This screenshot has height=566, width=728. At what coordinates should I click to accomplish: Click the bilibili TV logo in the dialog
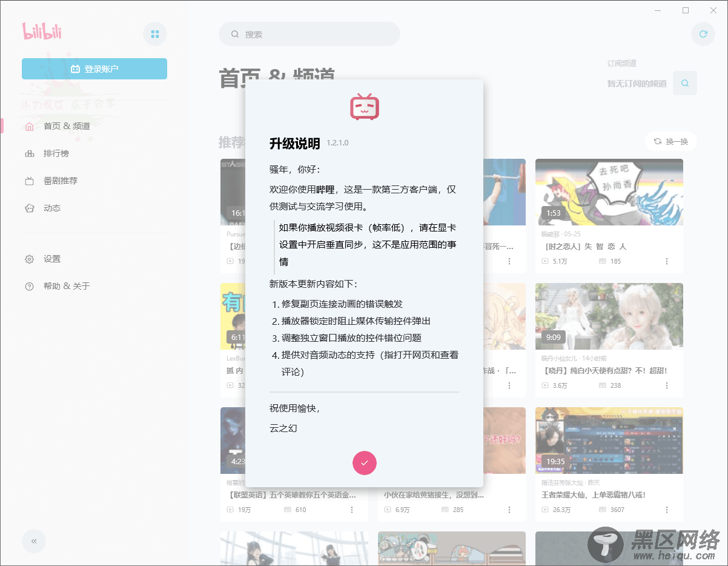[365, 107]
